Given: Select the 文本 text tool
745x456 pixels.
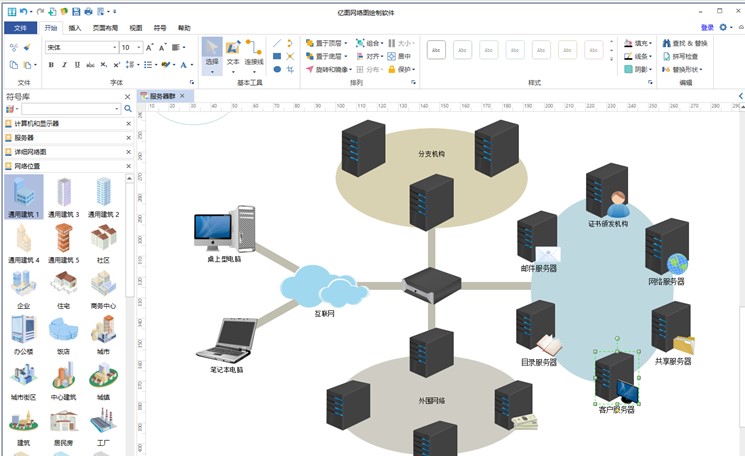Looking at the screenshot, I should tap(233, 56).
